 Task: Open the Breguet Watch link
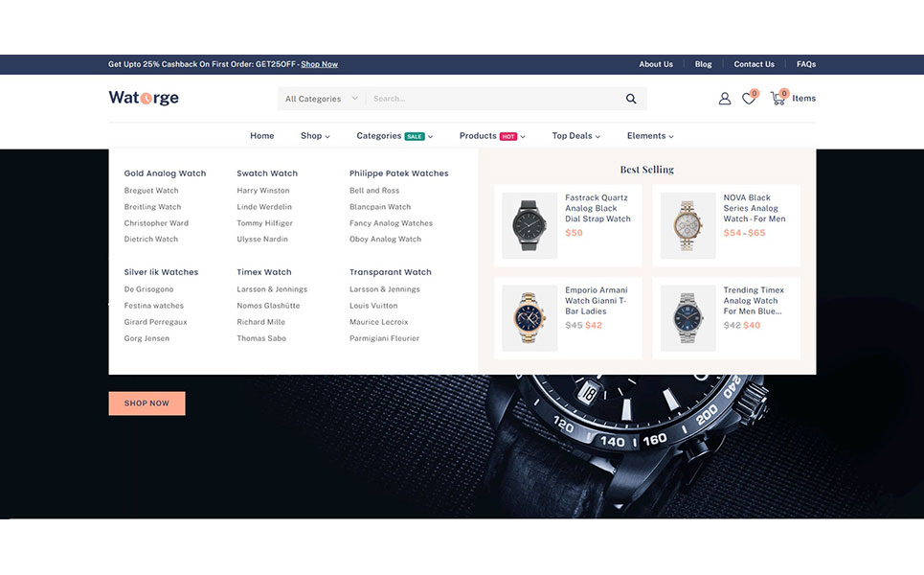click(151, 191)
